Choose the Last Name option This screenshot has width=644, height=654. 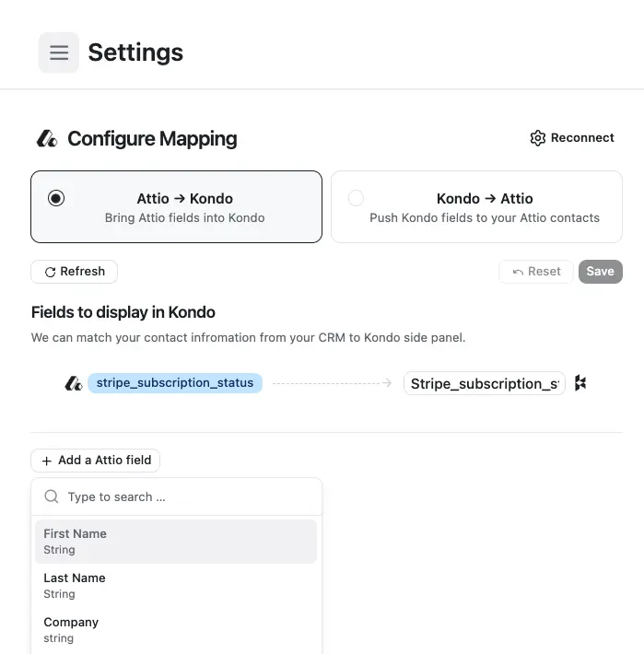(x=176, y=586)
